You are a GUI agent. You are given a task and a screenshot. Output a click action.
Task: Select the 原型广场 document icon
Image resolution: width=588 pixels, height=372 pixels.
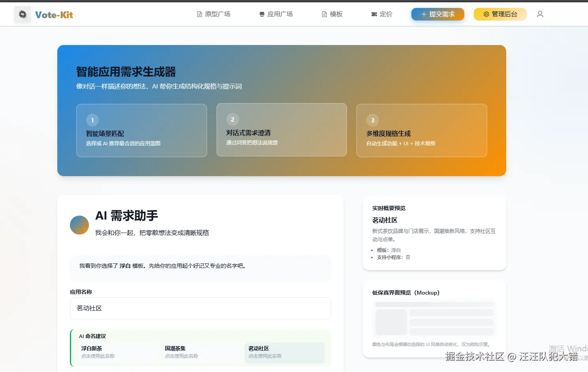pyautogui.click(x=199, y=13)
